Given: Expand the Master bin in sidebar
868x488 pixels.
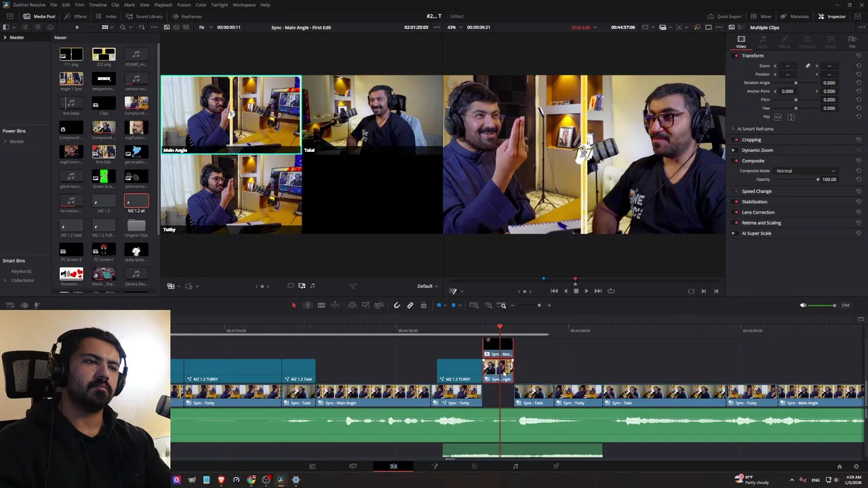Looking at the screenshot, I should [5, 37].
